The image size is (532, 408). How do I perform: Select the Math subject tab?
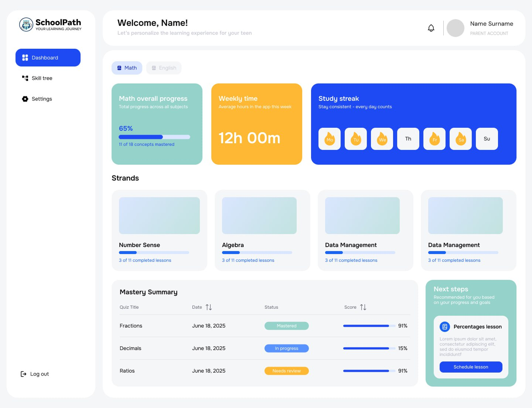pyautogui.click(x=127, y=68)
